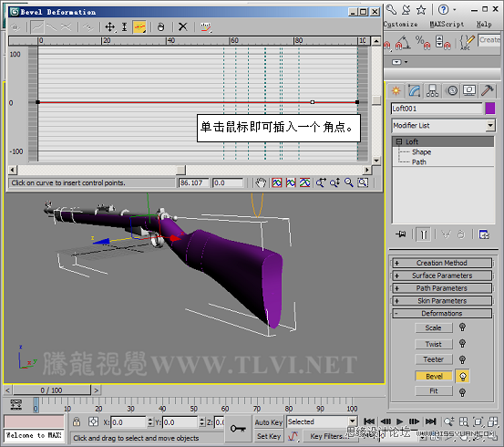Image resolution: width=504 pixels, height=447 pixels.
Task: Click the Insert Corner Point tool
Action: click(x=139, y=27)
